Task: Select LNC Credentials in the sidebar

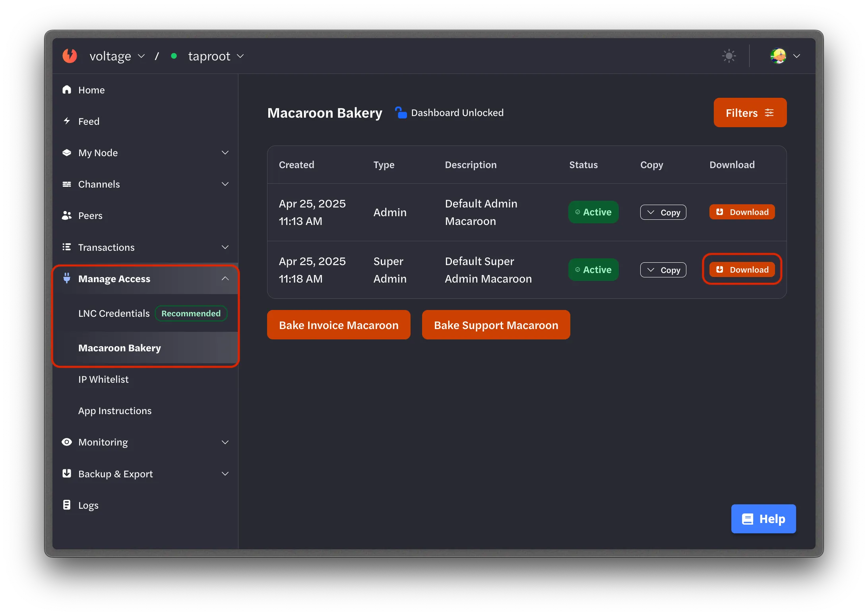Action: click(114, 313)
